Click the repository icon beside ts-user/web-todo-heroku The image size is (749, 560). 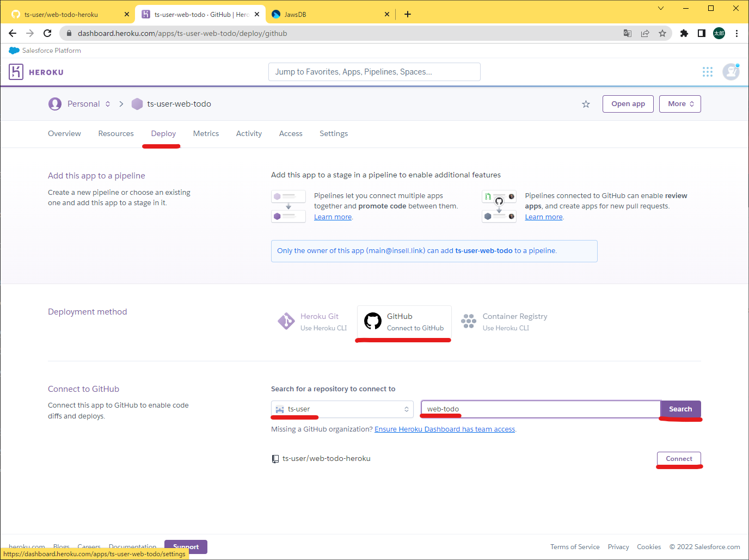tap(275, 459)
